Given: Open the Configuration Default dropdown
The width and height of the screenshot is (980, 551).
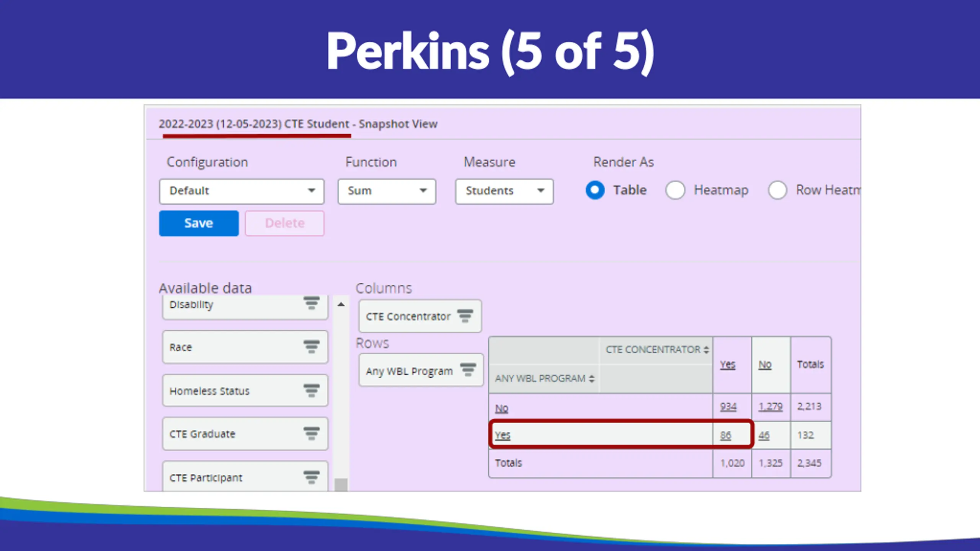Looking at the screenshot, I should (x=242, y=191).
